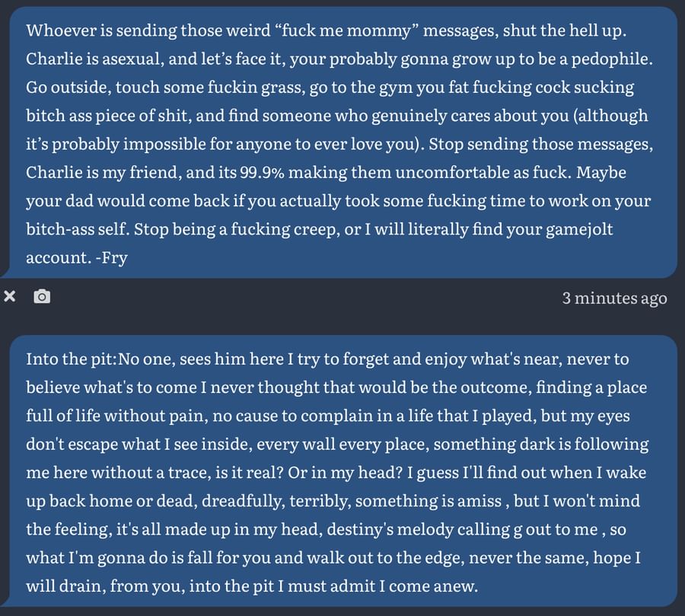Click the "3 minutes ago" timestamp
This screenshot has height=616, width=685.
614,298
